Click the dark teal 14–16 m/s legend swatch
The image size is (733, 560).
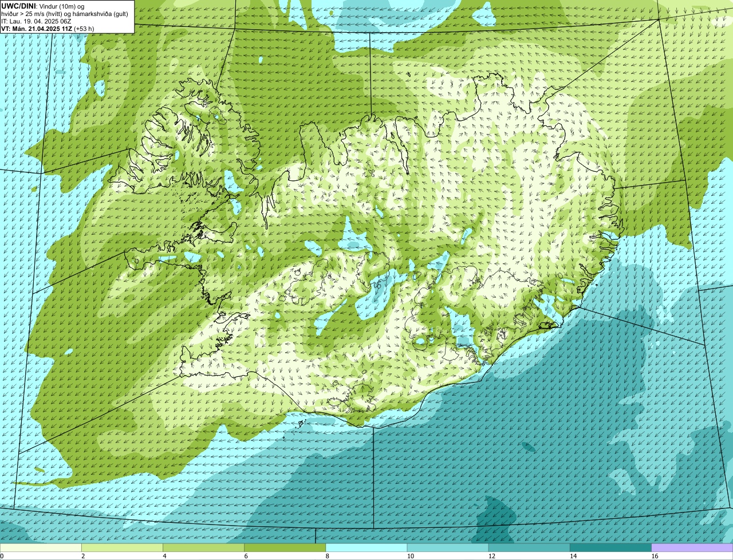point(610,547)
